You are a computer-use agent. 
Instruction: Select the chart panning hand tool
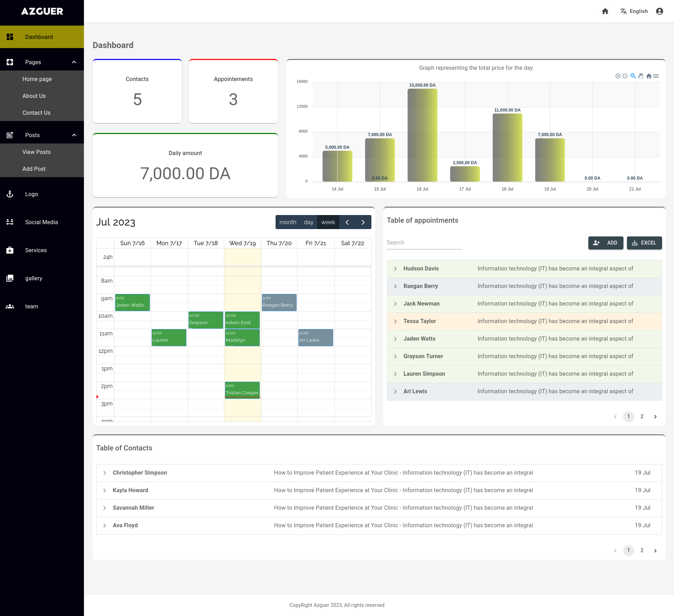tap(641, 76)
